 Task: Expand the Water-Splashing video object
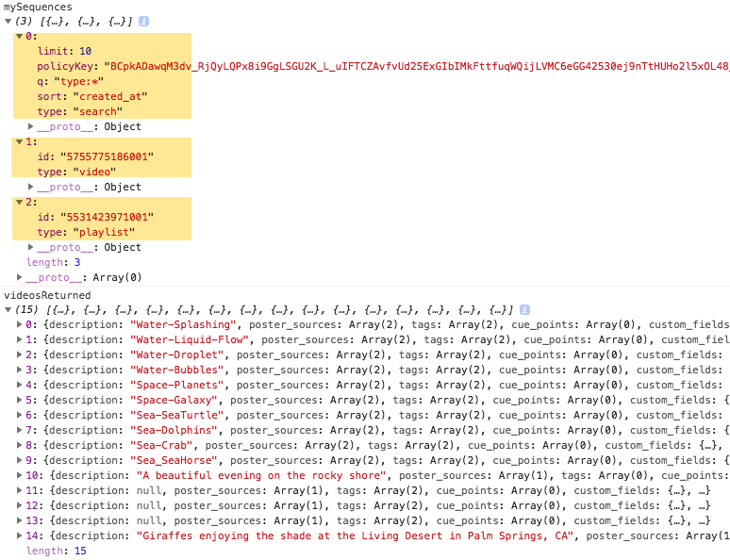coord(20,324)
